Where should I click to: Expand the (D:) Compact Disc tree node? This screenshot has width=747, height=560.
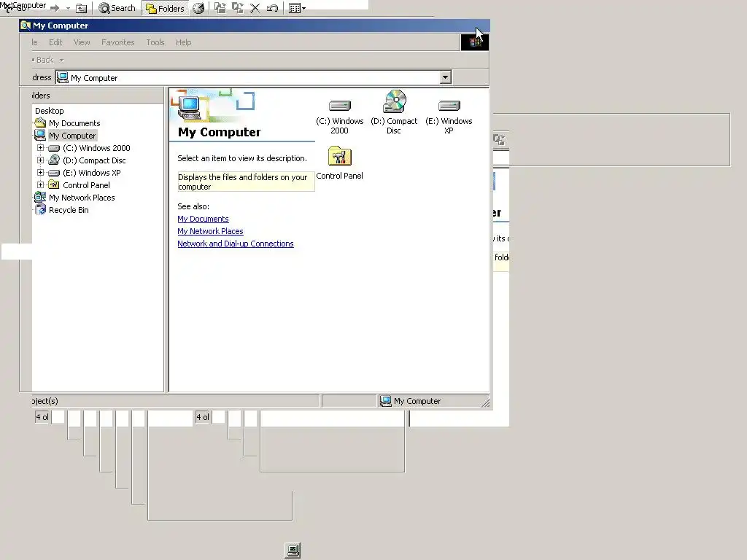click(x=41, y=160)
